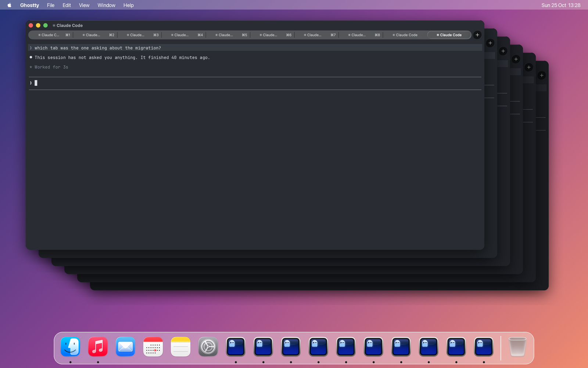Click the plus button of the rearmost stacked window
This screenshot has height=368, width=588.
tap(541, 75)
